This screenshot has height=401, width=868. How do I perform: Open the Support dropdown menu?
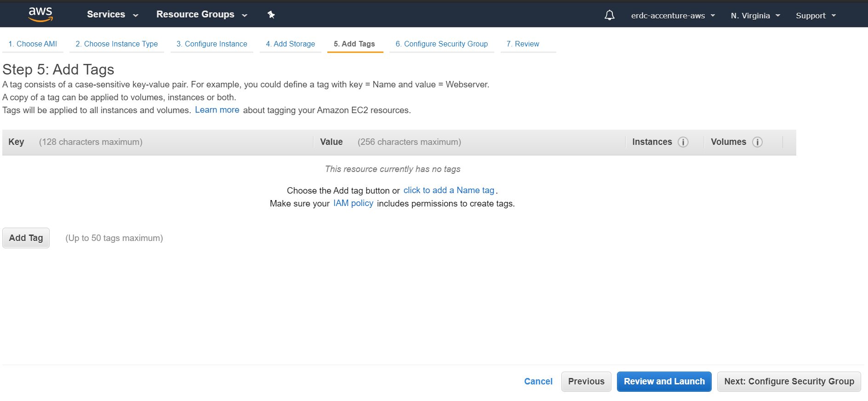pyautogui.click(x=816, y=16)
